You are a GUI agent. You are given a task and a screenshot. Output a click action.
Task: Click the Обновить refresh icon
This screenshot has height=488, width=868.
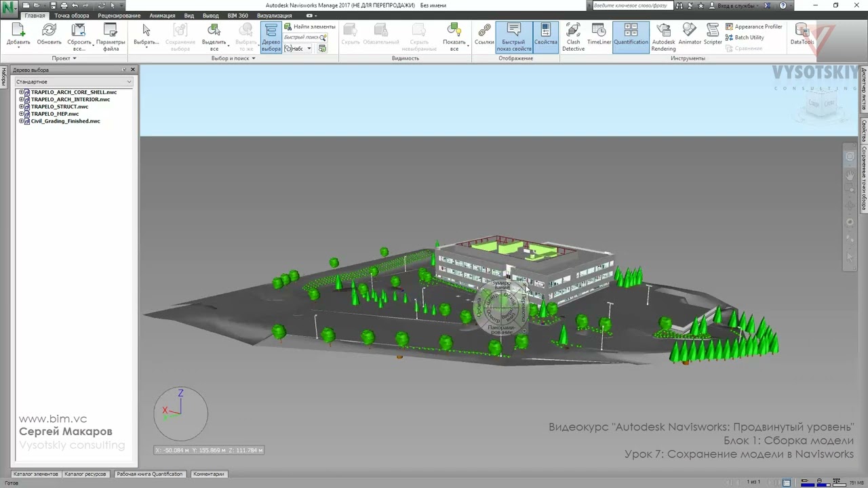click(49, 30)
